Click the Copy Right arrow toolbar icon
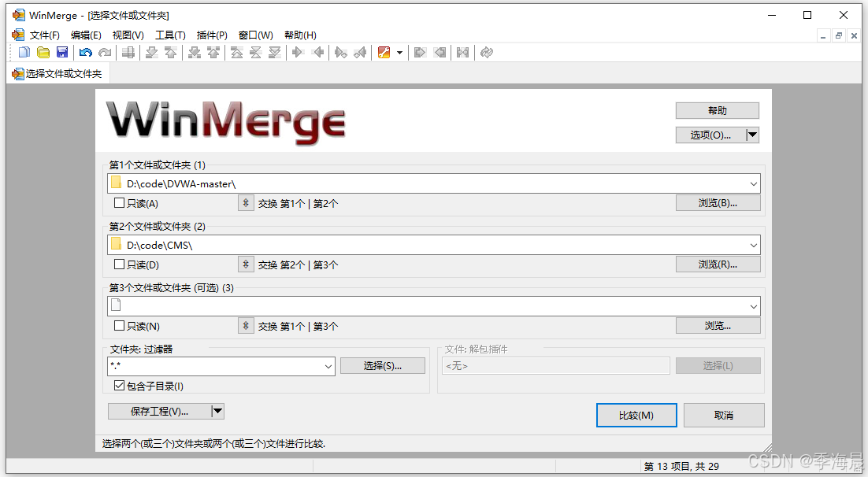The height and width of the screenshot is (477, 868). click(298, 53)
